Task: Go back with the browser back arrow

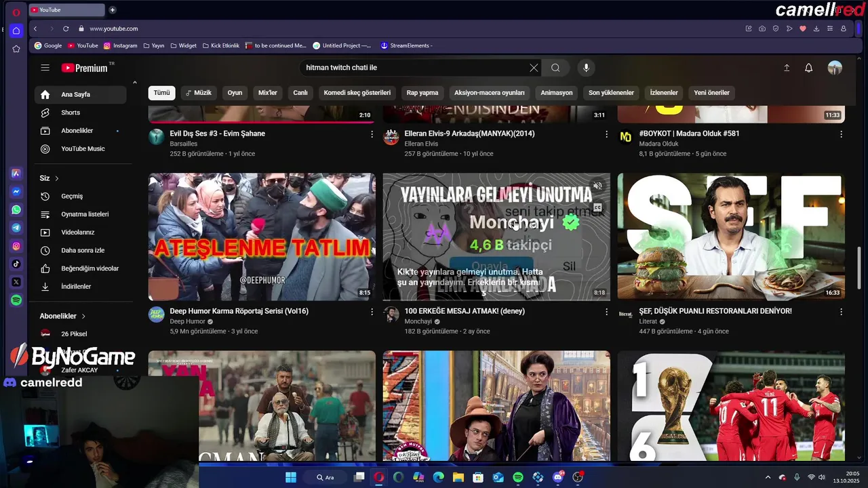Action: click(x=35, y=28)
